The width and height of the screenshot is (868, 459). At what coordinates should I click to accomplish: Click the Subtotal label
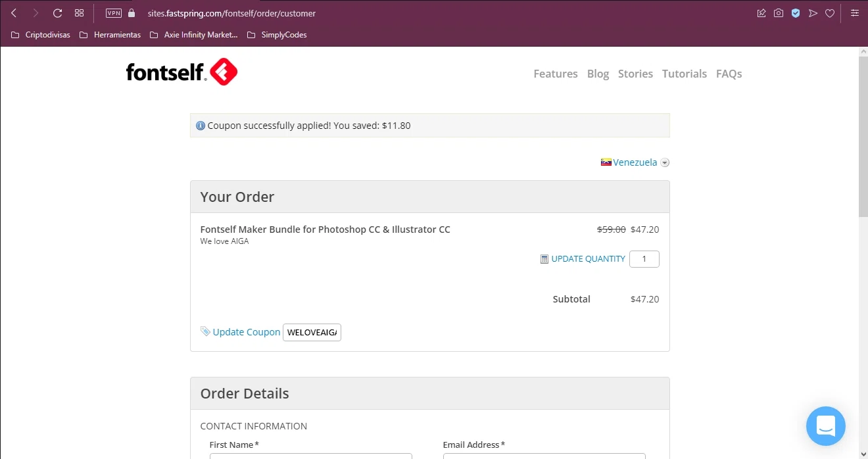(571, 299)
